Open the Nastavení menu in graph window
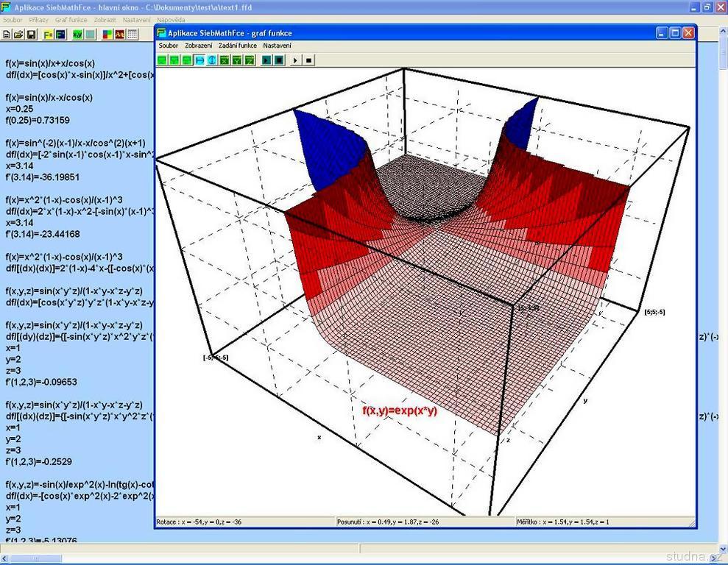 pos(277,46)
